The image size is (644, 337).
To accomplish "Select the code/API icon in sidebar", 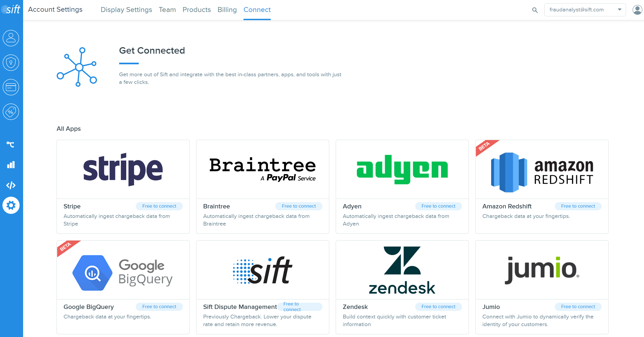I will (11, 185).
